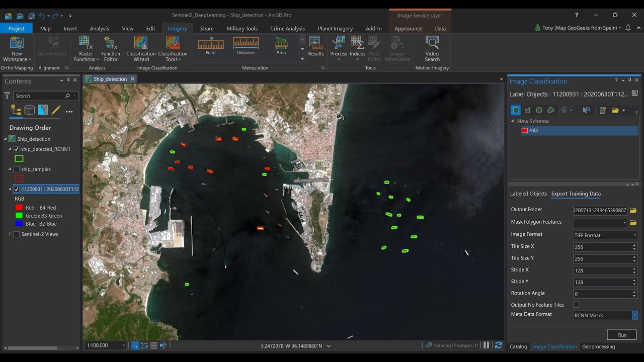644x362 pixels.
Task: Select the Rectangle labeling tool
Action: [516, 110]
